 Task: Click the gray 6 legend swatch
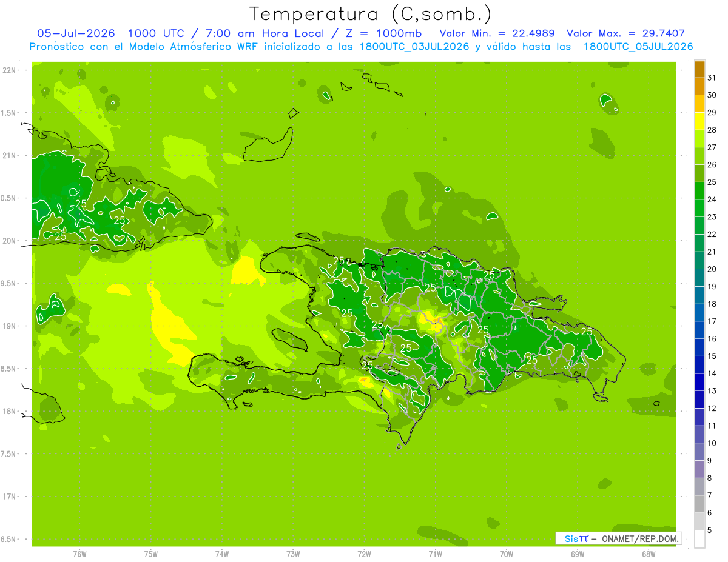699,504
